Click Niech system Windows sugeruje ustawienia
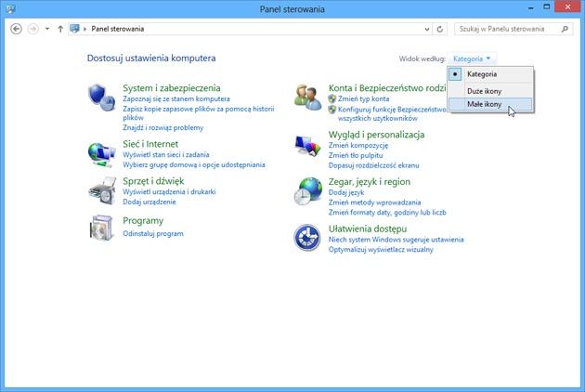Image resolution: width=585 pixels, height=392 pixels. [x=396, y=240]
